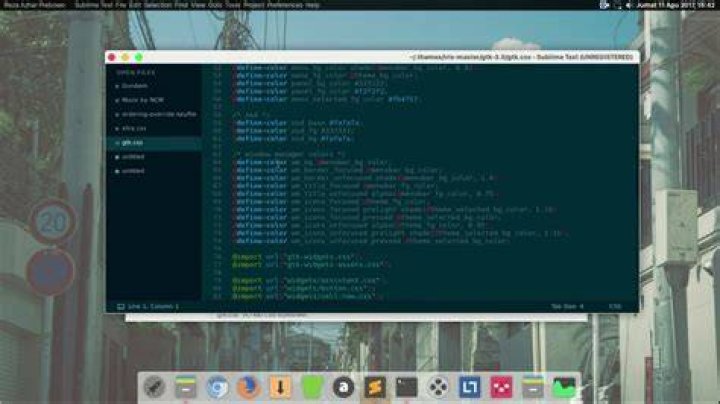This screenshot has width=720, height=404.
Task: Open the Sublime Text application menu
Action: 94,5
